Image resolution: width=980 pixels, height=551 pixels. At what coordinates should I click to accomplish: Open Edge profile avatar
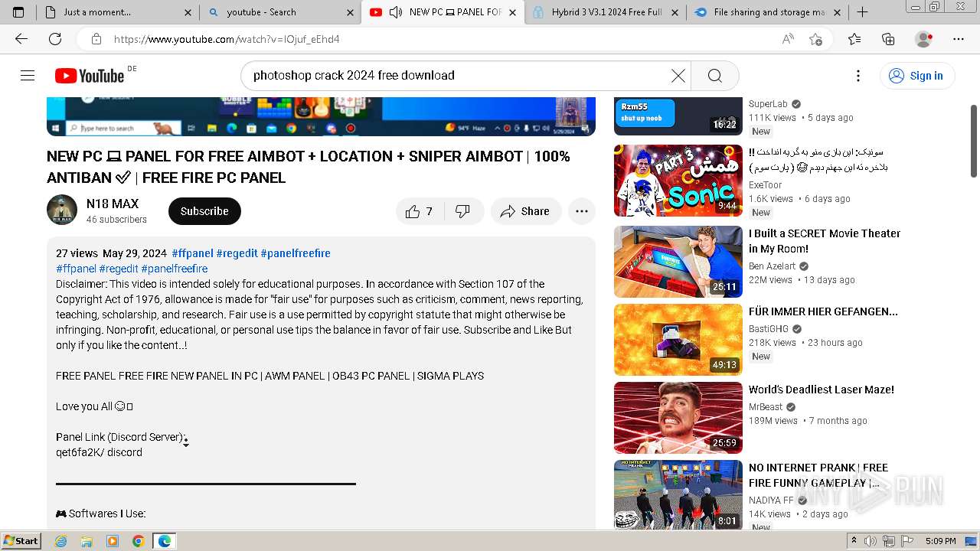pos(924,39)
